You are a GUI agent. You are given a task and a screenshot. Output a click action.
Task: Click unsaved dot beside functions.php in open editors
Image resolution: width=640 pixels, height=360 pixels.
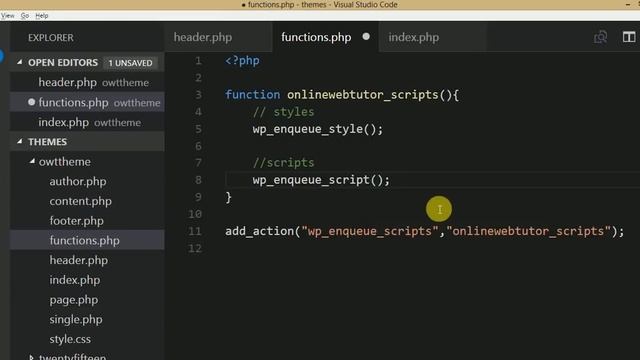(x=31, y=102)
